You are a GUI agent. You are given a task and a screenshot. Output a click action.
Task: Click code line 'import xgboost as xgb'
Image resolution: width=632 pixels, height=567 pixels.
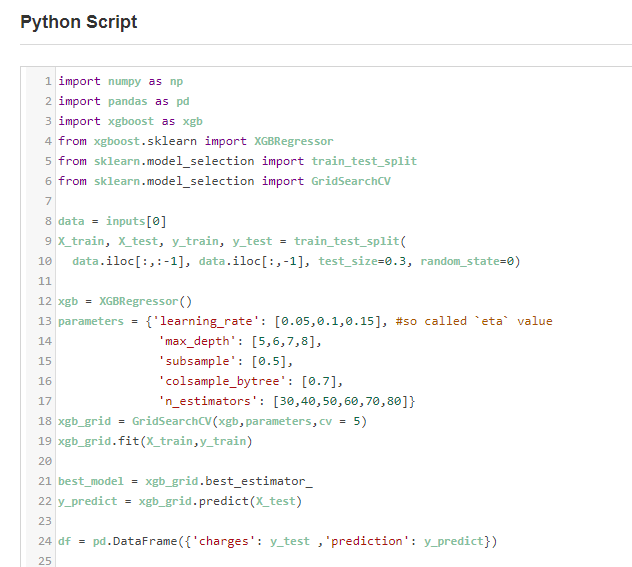pyautogui.click(x=130, y=121)
